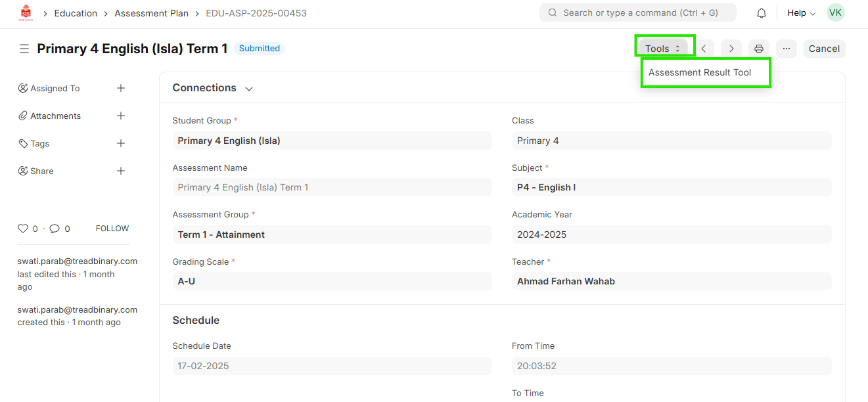The width and height of the screenshot is (868, 402).
Task: Add attachment using the plus icon
Action: [121, 116]
